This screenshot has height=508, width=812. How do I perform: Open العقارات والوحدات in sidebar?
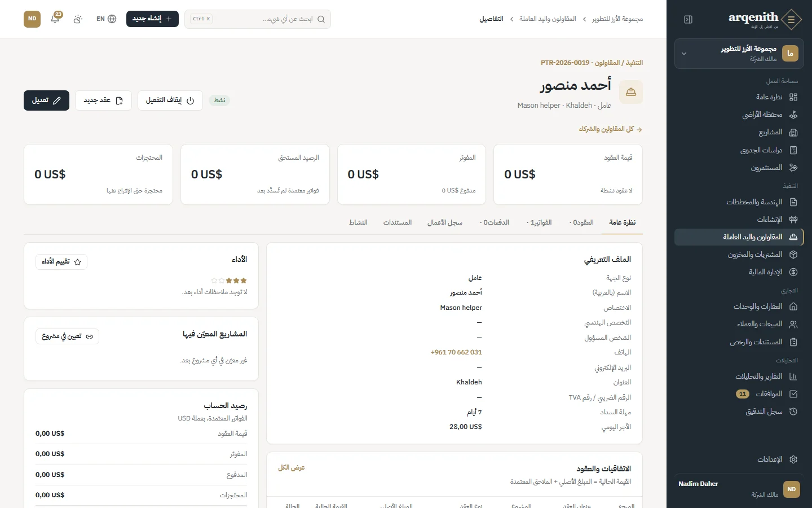point(739,306)
